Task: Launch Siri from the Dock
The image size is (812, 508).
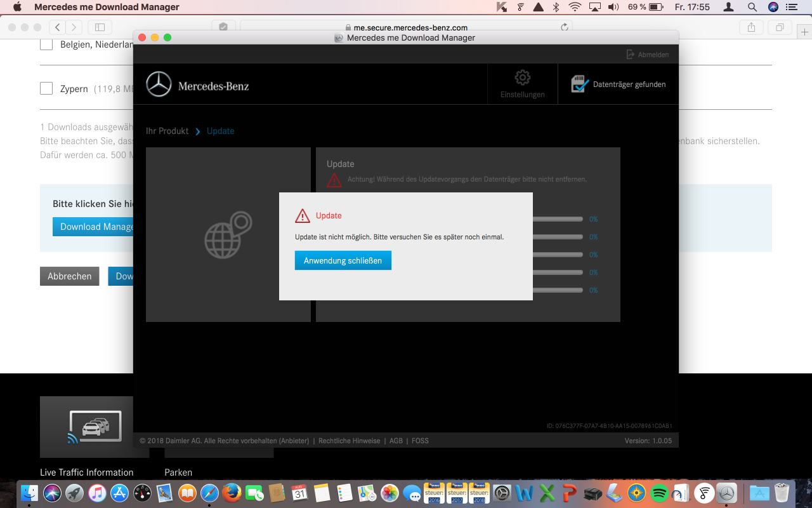Action: 52,493
